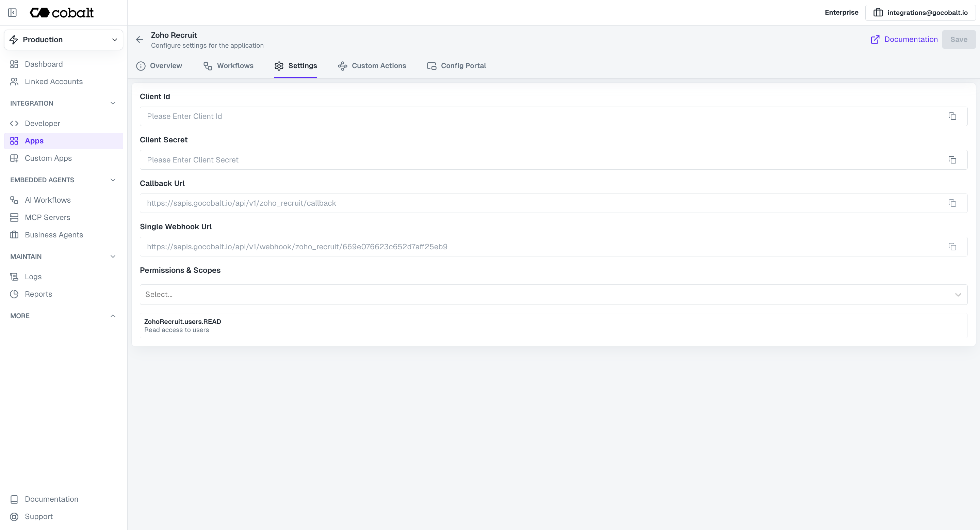
Task: Open the Developer section
Action: coord(42,123)
